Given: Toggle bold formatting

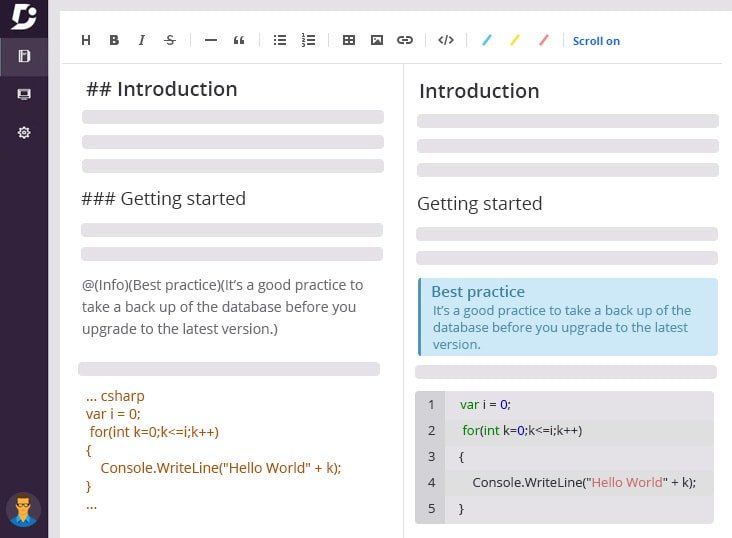Looking at the screenshot, I should 114,41.
